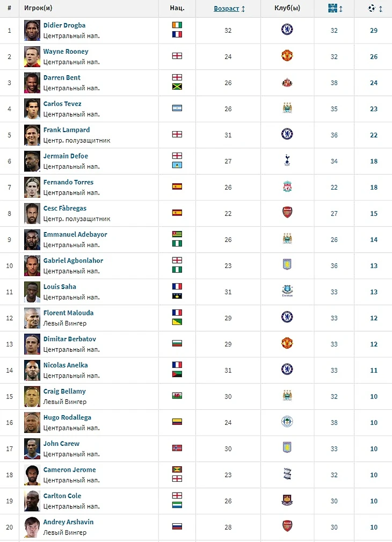
Task: Open Wayne Rooney's player profile link
Action: coord(66,52)
